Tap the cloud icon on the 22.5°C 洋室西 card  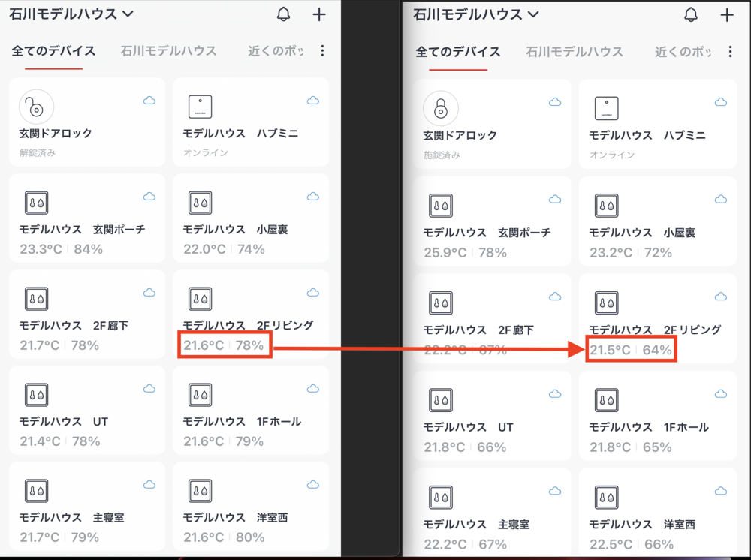point(721,491)
